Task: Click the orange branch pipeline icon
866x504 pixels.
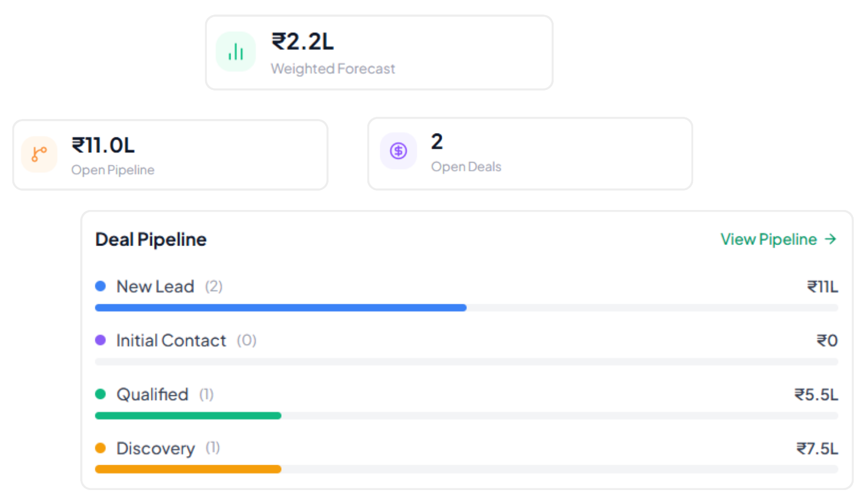Action: (x=39, y=155)
